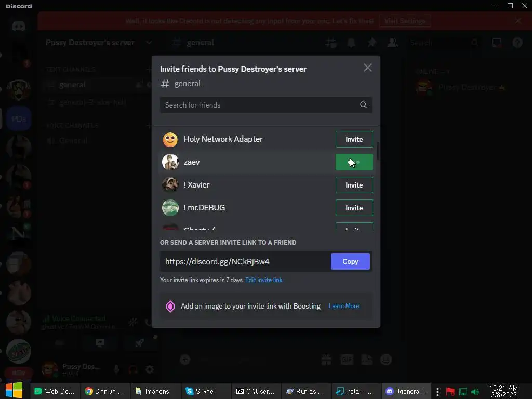Click the volume tray icon
532x399 pixels.
[475, 392]
